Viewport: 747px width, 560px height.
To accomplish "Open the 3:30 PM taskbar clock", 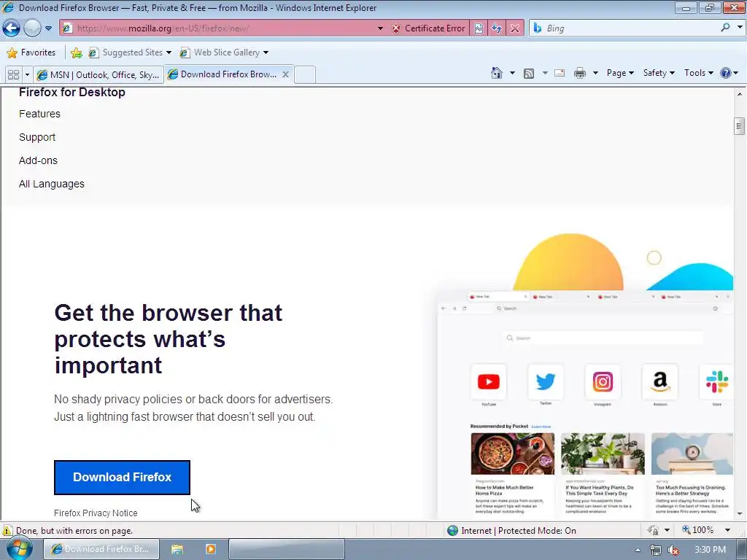I will pos(710,550).
